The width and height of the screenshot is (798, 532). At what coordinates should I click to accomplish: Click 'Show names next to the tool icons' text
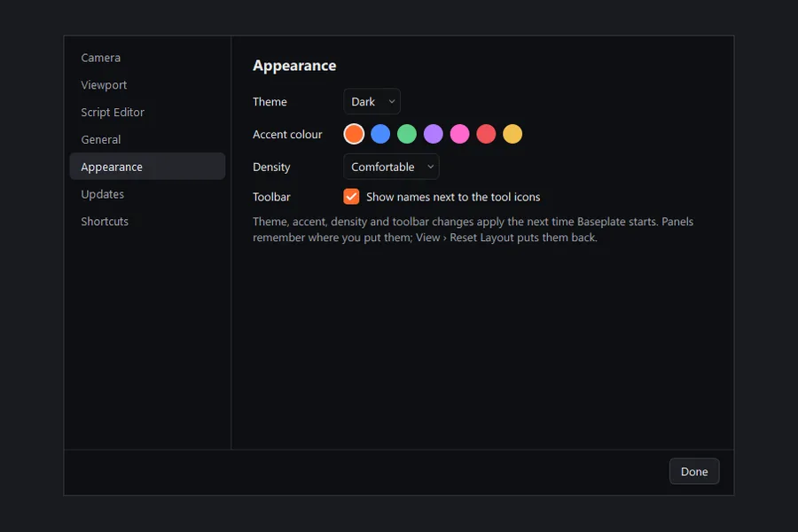click(453, 197)
